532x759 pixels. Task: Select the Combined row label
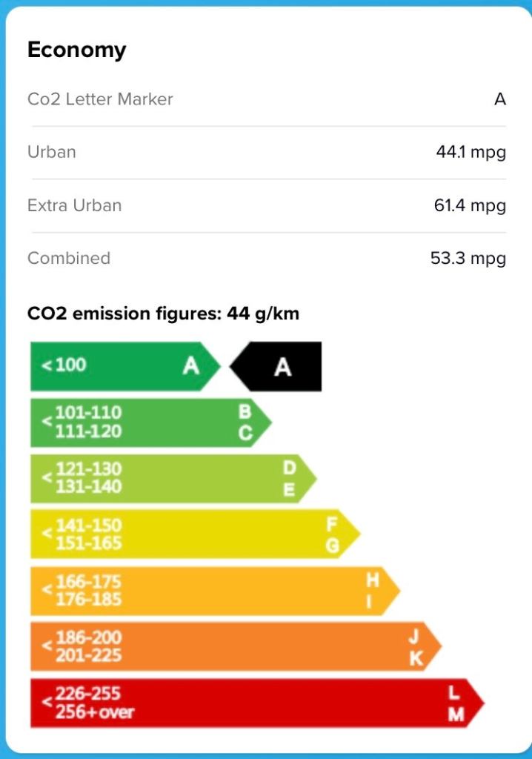[x=69, y=258]
